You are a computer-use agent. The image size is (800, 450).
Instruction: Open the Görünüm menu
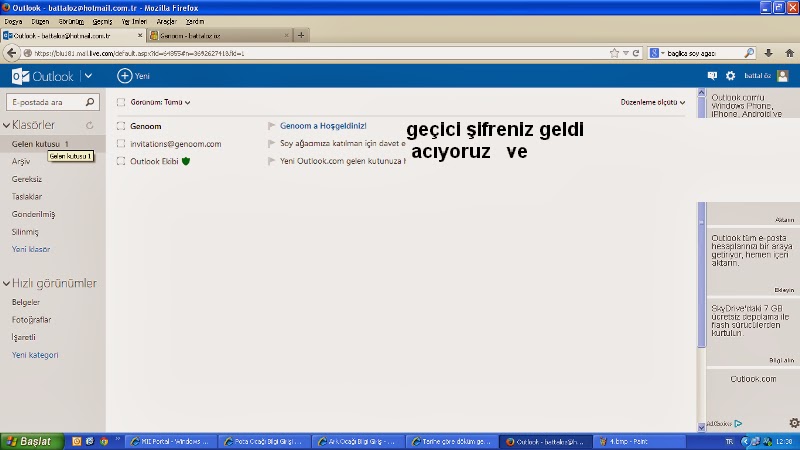point(71,21)
